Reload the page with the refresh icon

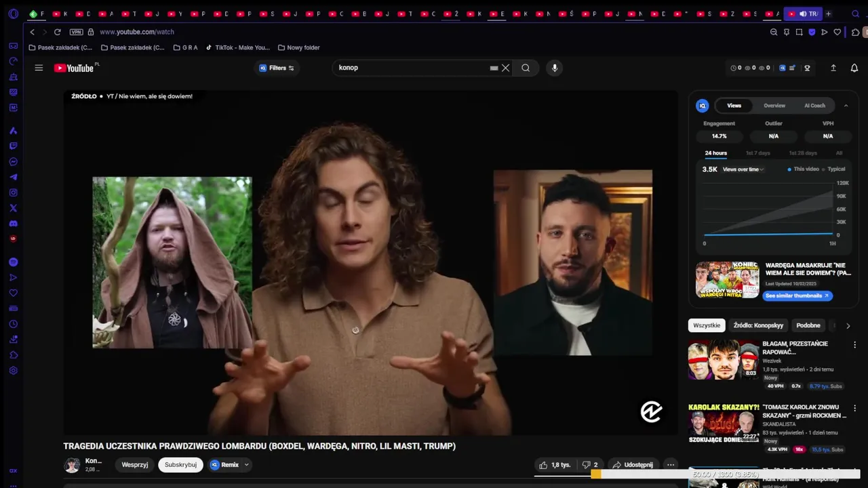click(58, 32)
